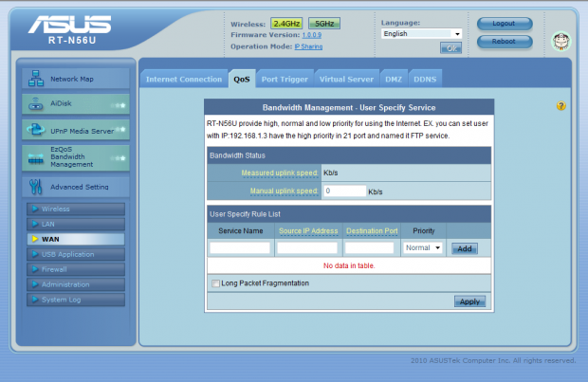This screenshot has width=588, height=382.
Task: Open the Virtual Server tab
Action: coord(346,79)
